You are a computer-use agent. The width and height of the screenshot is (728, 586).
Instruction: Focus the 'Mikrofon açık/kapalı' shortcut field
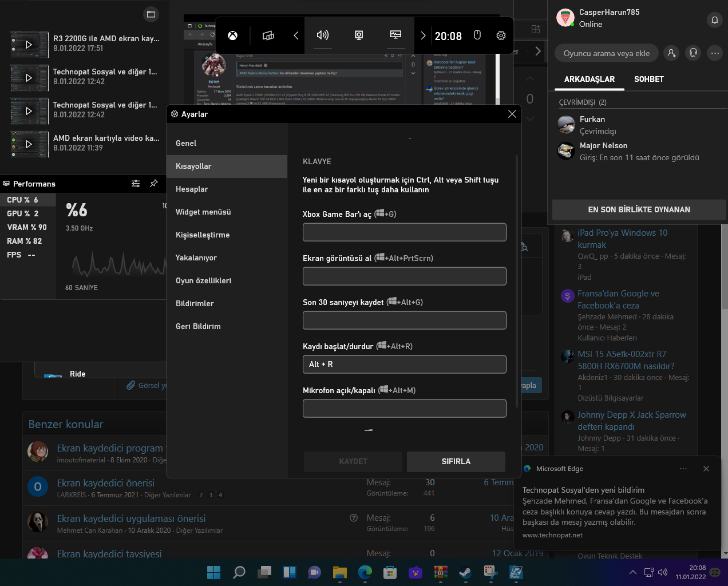[x=405, y=409]
